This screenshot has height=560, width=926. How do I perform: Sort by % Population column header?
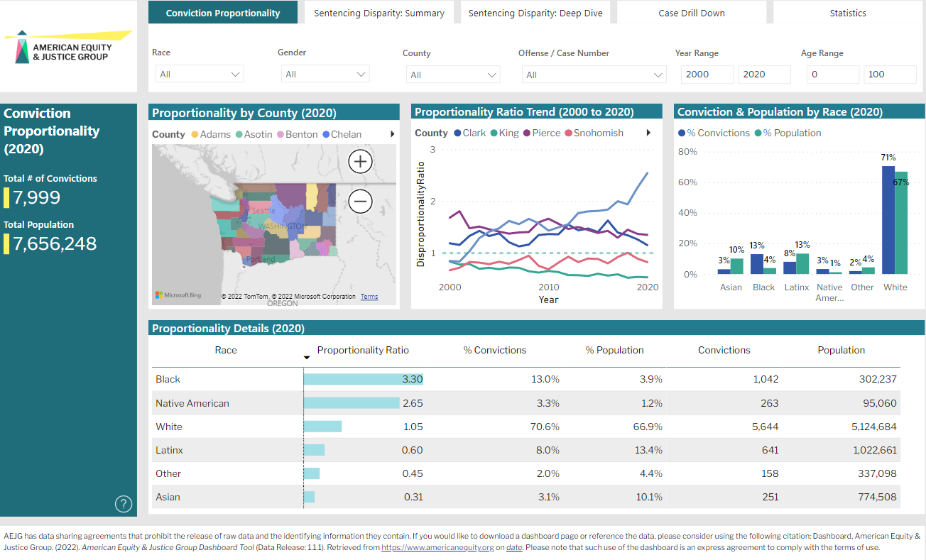[614, 350]
